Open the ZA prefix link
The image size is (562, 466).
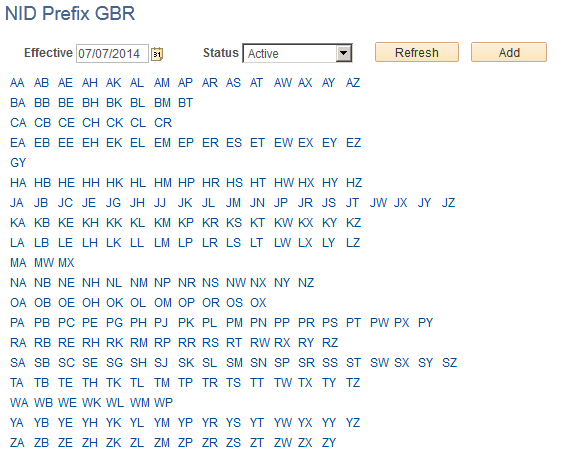[x=17, y=443]
